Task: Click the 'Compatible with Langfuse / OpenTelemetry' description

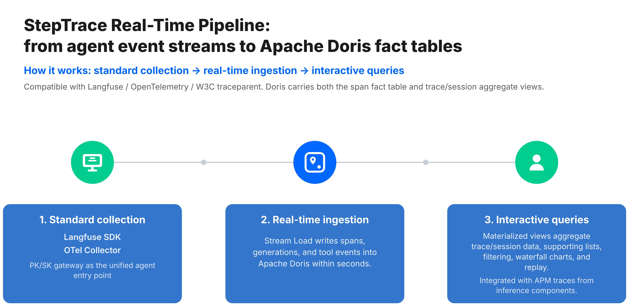Action: click(284, 87)
